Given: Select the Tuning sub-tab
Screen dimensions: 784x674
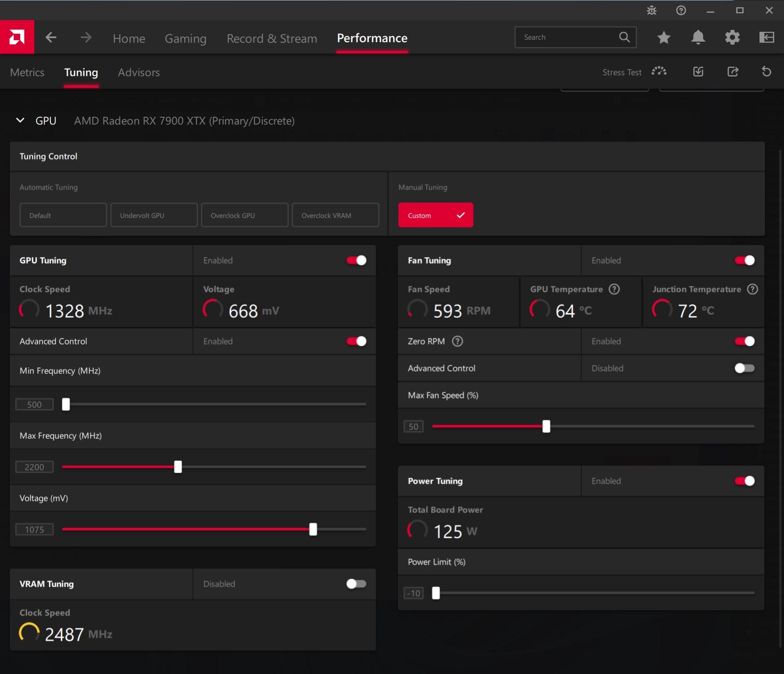Looking at the screenshot, I should 81,72.
